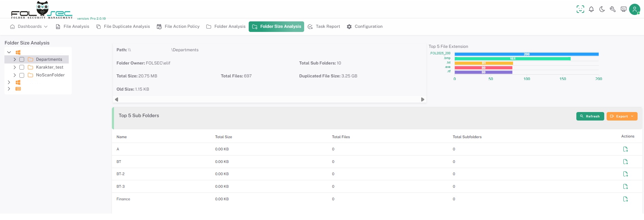Click export action icon for Finance row

pyautogui.click(x=625, y=199)
